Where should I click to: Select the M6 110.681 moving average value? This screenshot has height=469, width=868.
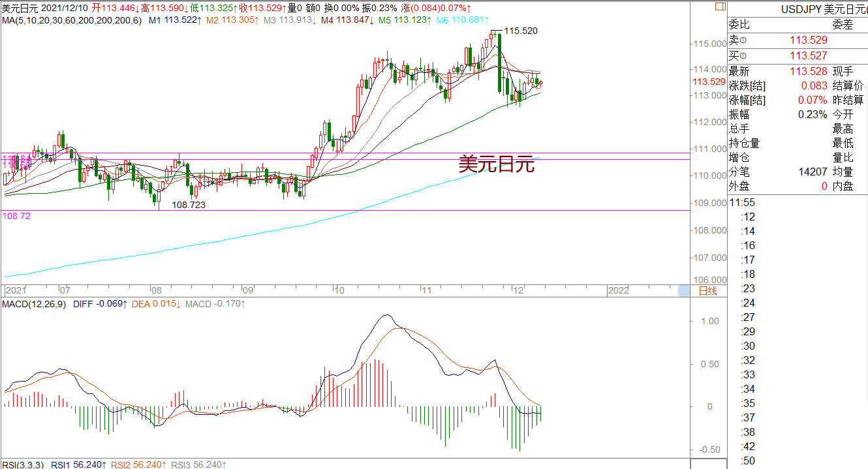pyautogui.click(x=463, y=20)
